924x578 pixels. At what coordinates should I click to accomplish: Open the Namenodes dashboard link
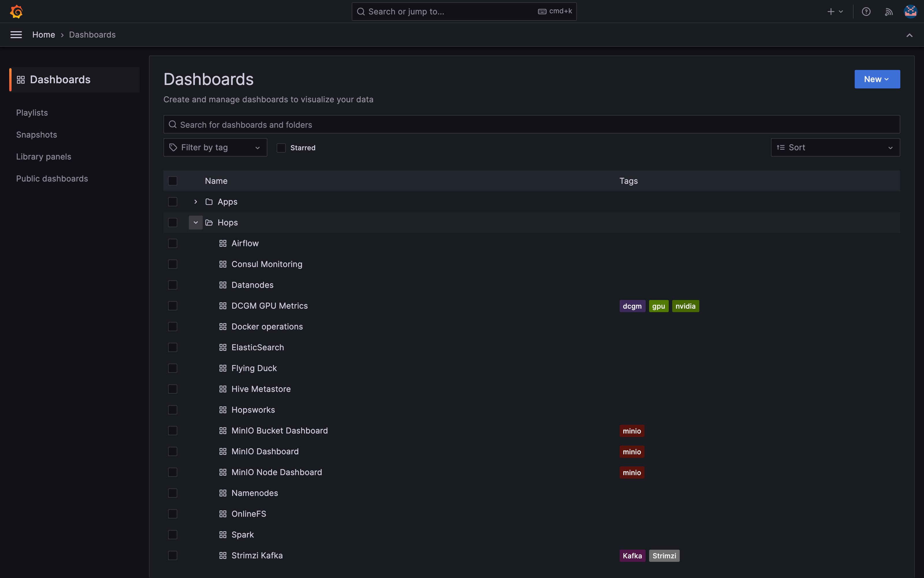(x=255, y=493)
